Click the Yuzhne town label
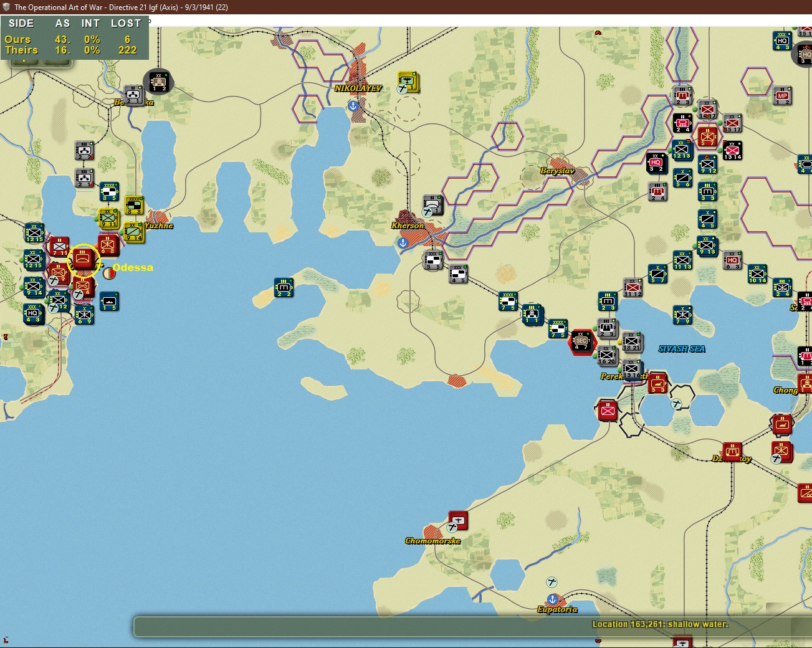The width and height of the screenshot is (812, 648). coord(159,226)
